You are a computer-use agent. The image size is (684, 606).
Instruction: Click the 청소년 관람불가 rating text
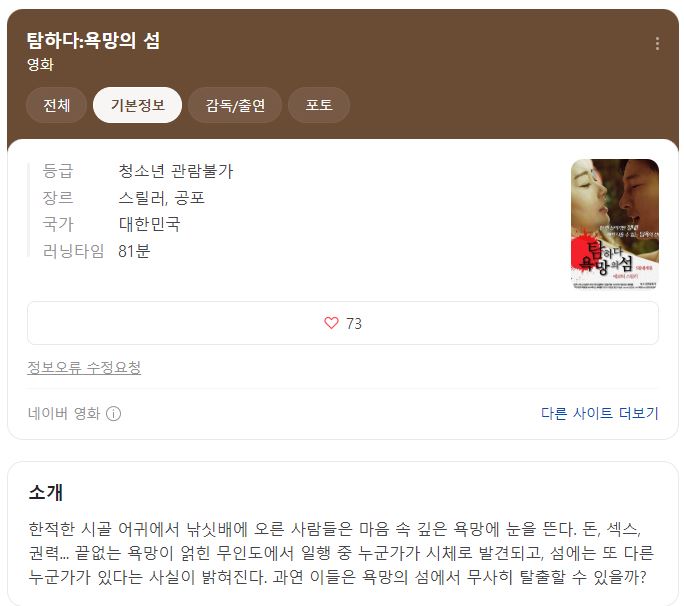pos(176,171)
